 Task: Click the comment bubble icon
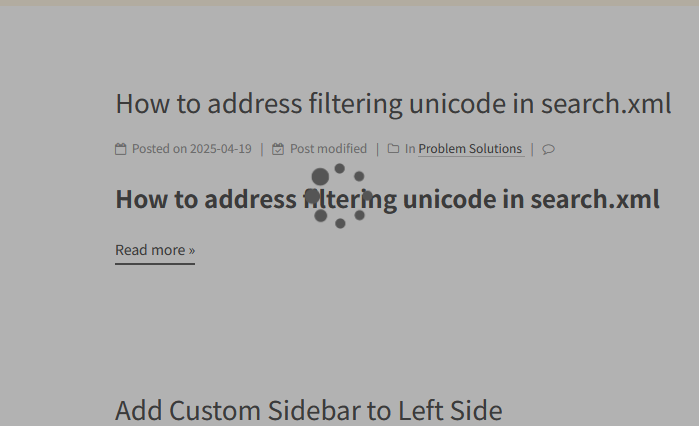[548, 149]
